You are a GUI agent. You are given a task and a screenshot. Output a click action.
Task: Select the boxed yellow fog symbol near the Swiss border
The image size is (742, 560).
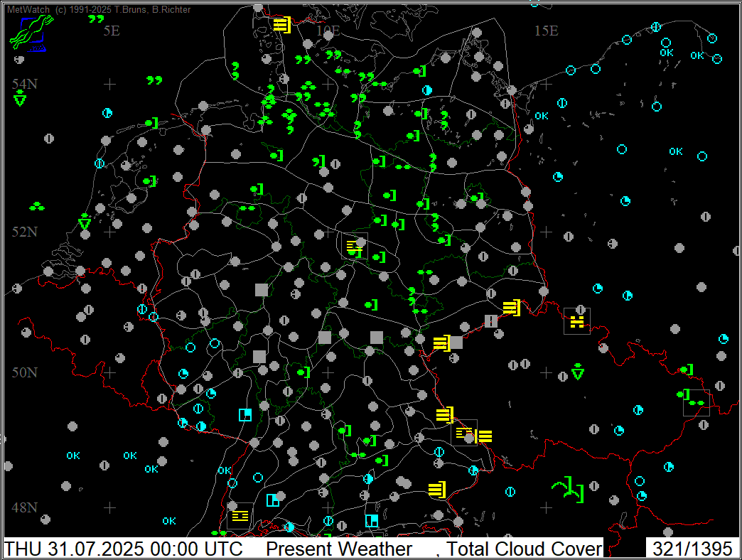(x=240, y=516)
